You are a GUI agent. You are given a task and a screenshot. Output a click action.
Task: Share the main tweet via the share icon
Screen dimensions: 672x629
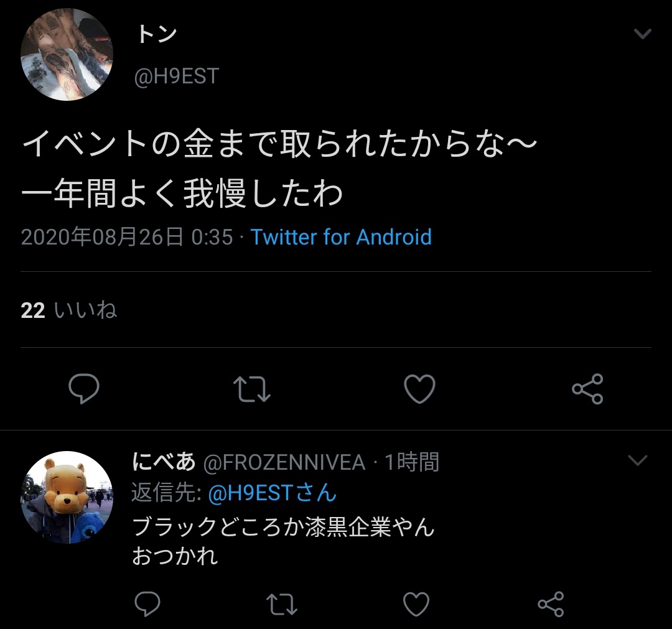[x=587, y=389]
